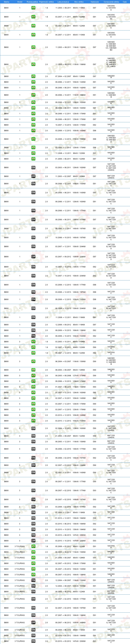
Task: Click the ON diesel icon in the 09.2009 -> 06.2012 row
Action: 33,630
